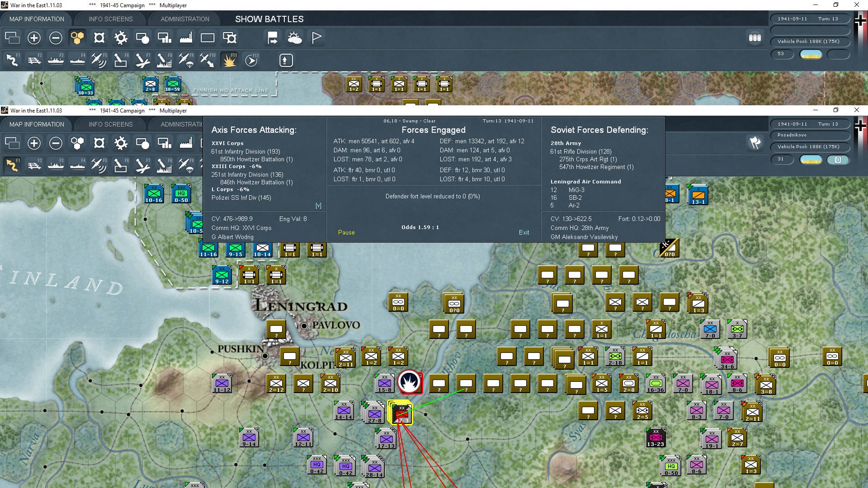Click Exit in the battle report panel
Viewport: 868px width, 488px height.
click(524, 232)
